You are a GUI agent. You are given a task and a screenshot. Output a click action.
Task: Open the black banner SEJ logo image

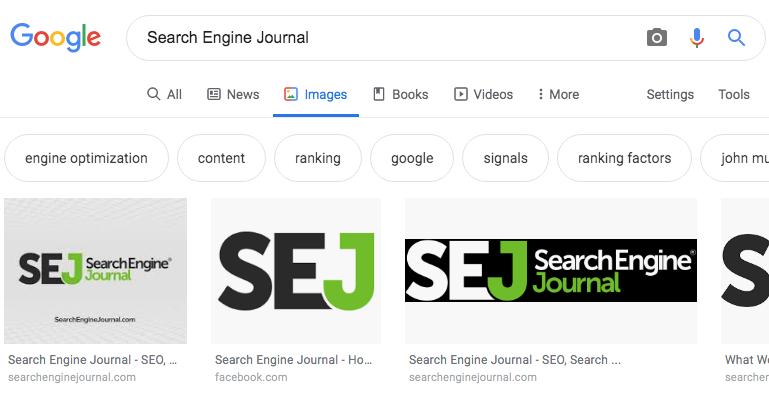[x=551, y=271]
